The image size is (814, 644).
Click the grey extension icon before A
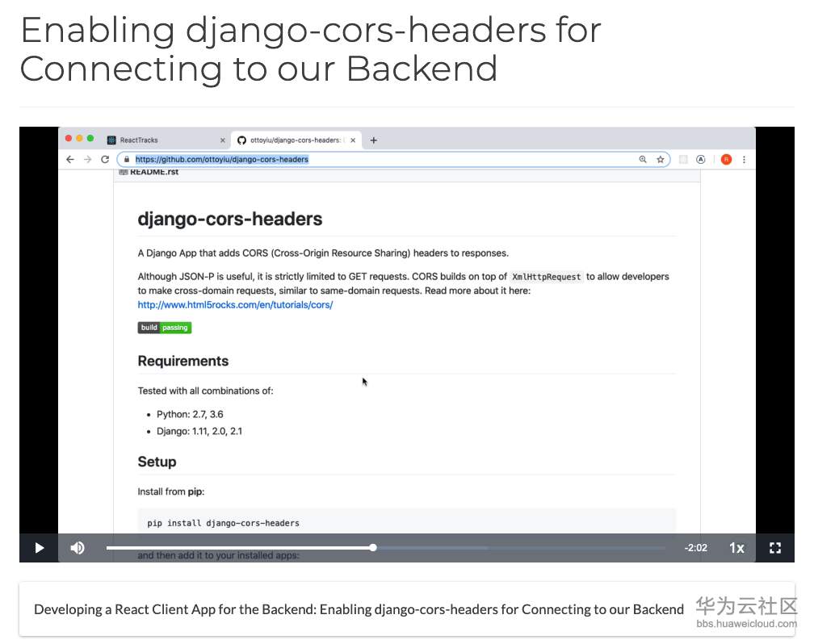(x=683, y=159)
